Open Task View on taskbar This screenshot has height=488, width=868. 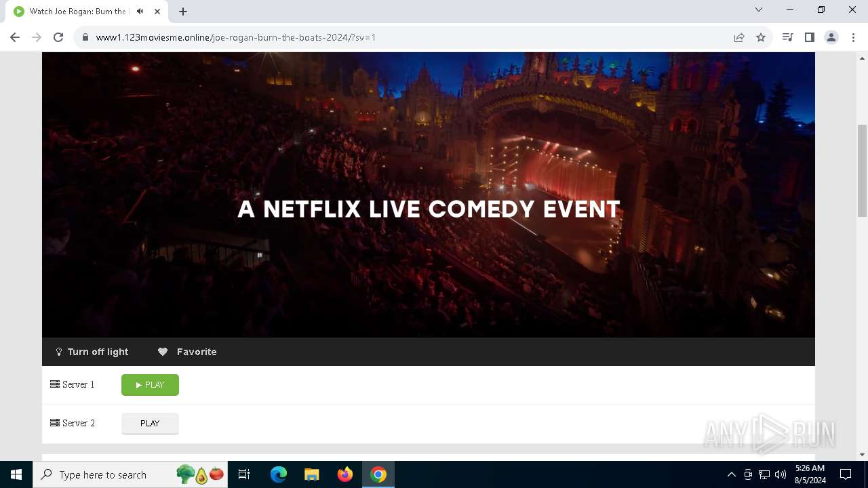pyautogui.click(x=244, y=474)
